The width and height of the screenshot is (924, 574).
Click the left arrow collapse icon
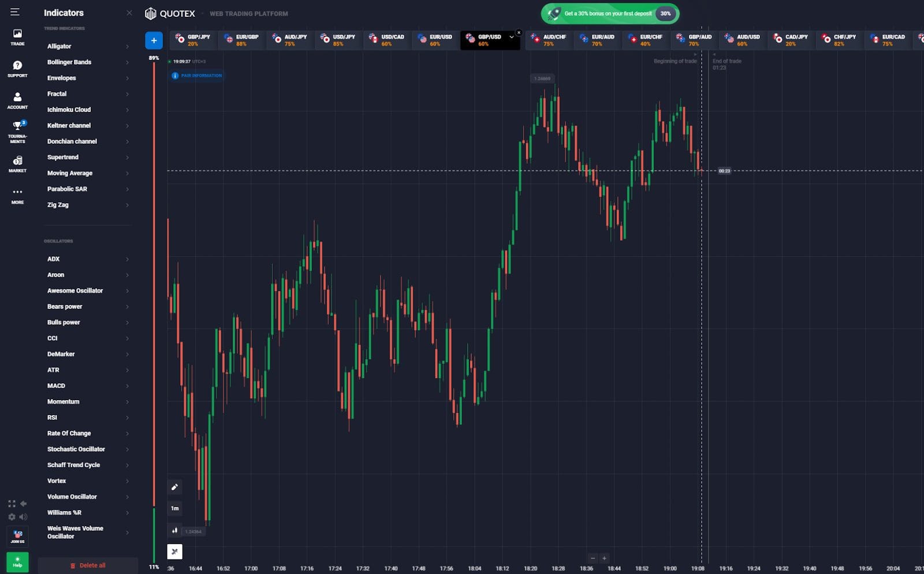24,504
